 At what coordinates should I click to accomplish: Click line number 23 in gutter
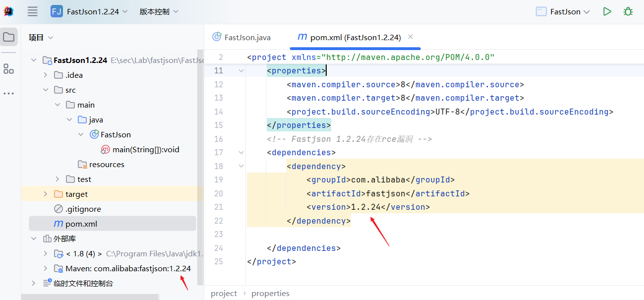(219, 234)
